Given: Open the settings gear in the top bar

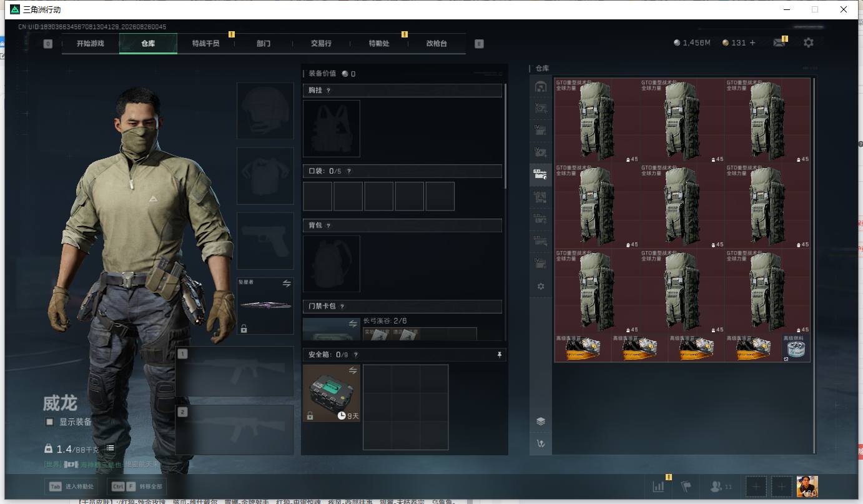Looking at the screenshot, I should pos(809,43).
